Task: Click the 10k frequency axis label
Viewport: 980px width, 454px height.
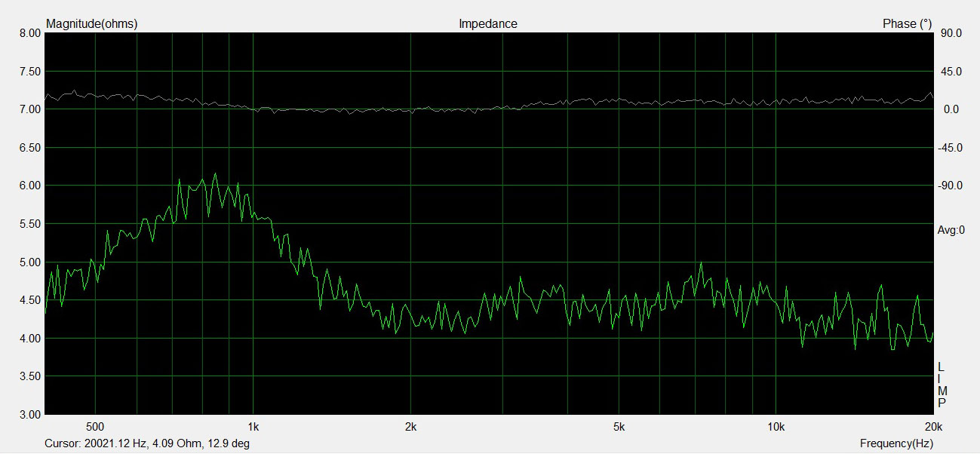Action: tap(776, 426)
